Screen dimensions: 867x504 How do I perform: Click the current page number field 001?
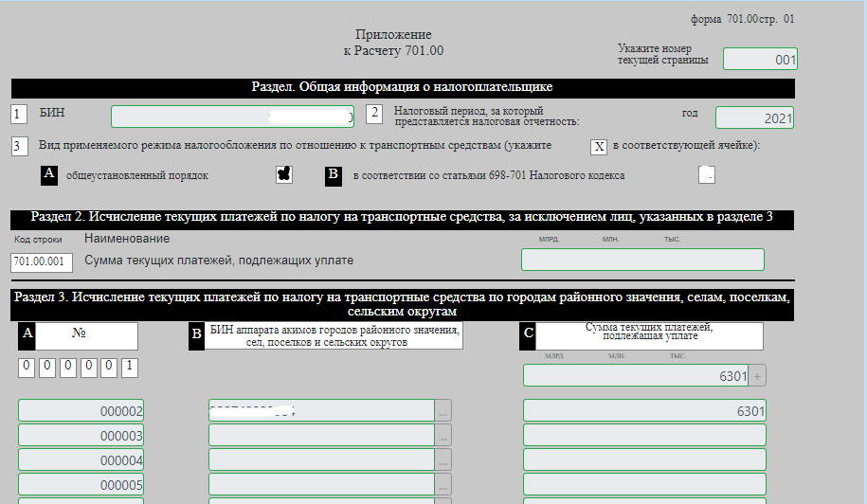760,59
